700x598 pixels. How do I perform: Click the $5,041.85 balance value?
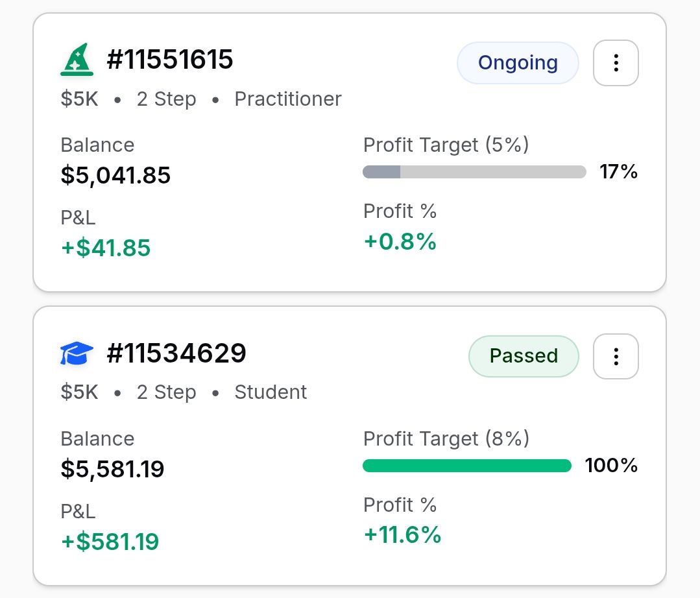[115, 175]
